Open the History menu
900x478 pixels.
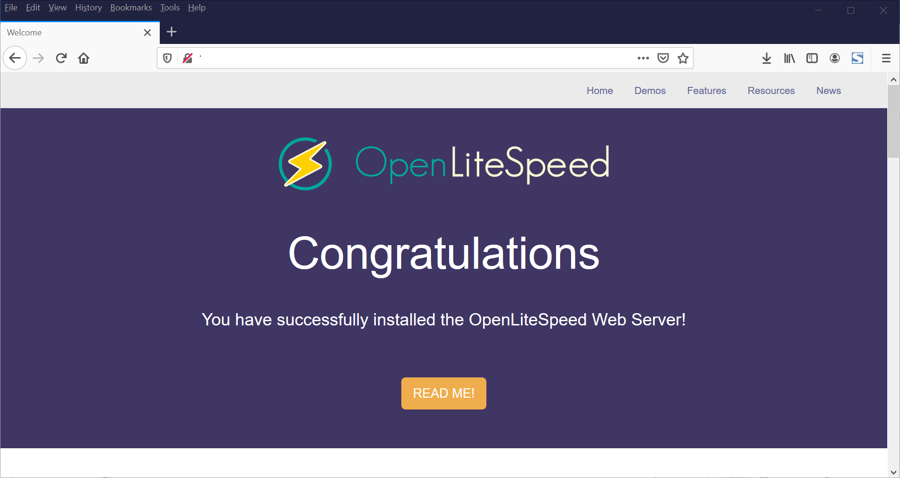(88, 7)
